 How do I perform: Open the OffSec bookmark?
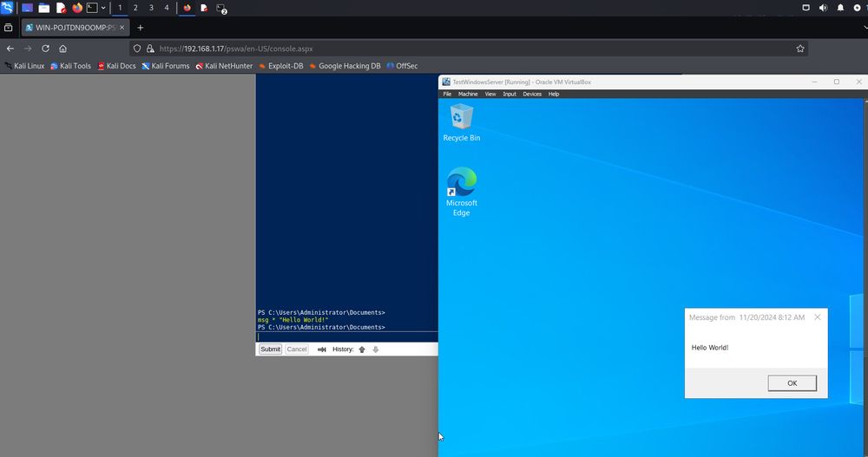click(402, 66)
